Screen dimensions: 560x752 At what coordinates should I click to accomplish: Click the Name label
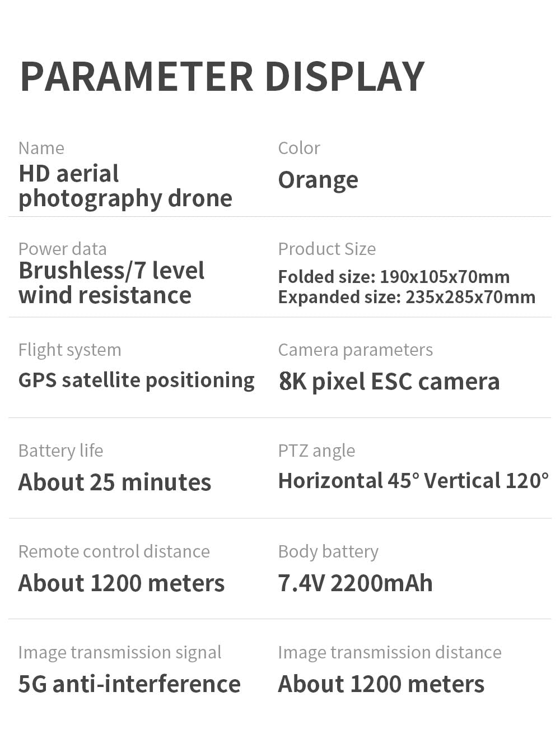(x=41, y=148)
